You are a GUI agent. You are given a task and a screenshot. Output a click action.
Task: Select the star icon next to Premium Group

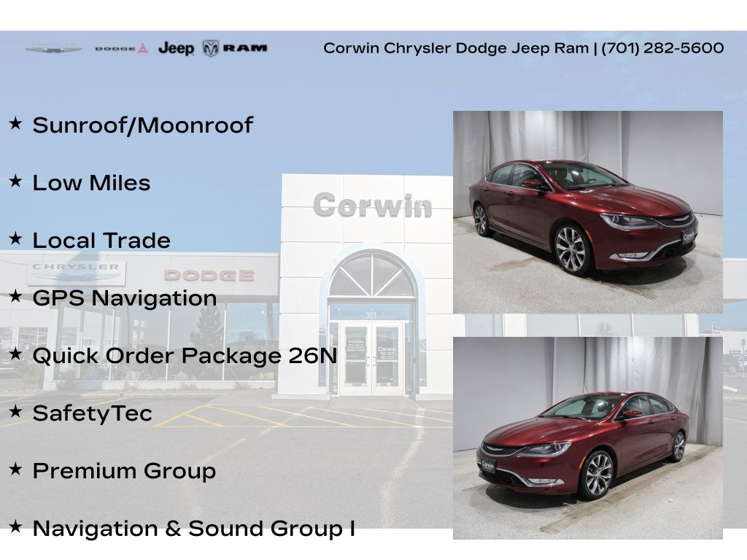(x=15, y=469)
